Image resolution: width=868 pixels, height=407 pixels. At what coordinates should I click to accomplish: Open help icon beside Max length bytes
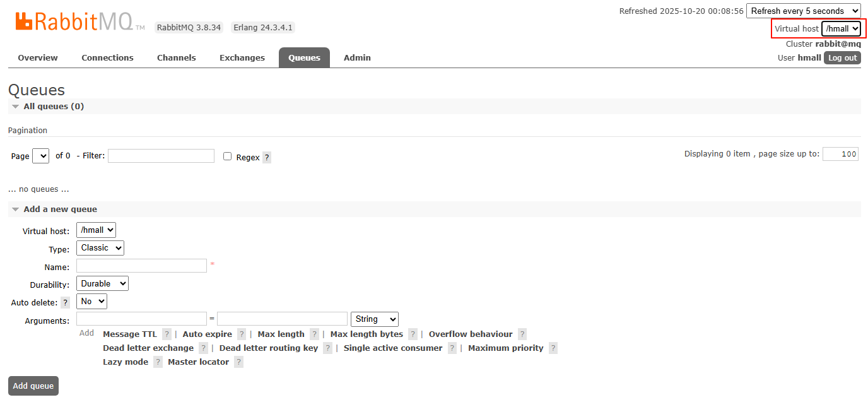413,334
